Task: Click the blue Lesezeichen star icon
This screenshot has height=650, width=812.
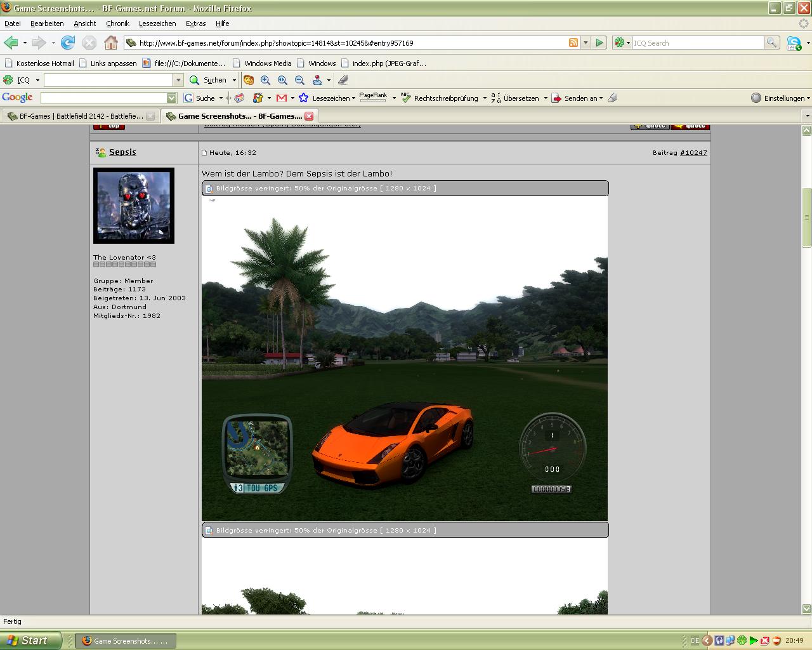Action: click(x=304, y=98)
